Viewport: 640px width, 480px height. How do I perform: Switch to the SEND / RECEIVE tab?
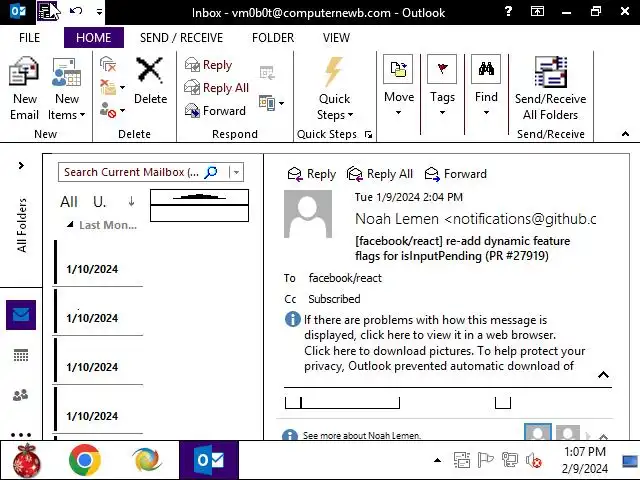pyautogui.click(x=181, y=38)
